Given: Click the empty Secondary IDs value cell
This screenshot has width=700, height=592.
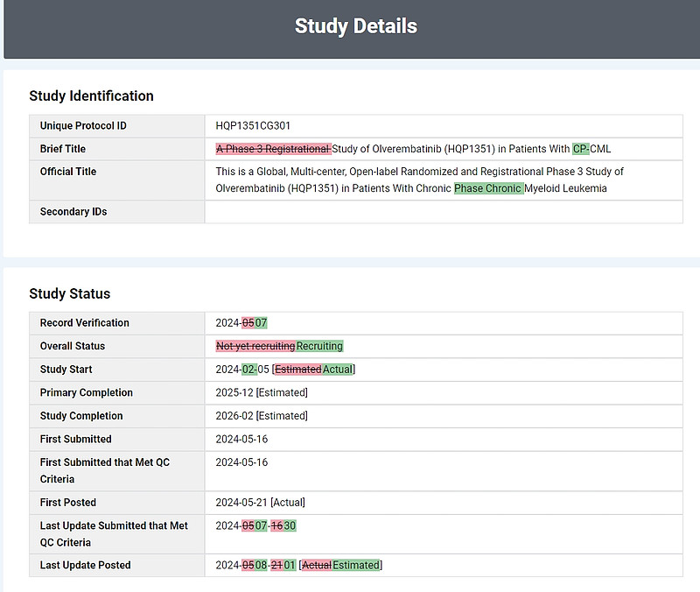Looking at the screenshot, I should pyautogui.click(x=444, y=212).
